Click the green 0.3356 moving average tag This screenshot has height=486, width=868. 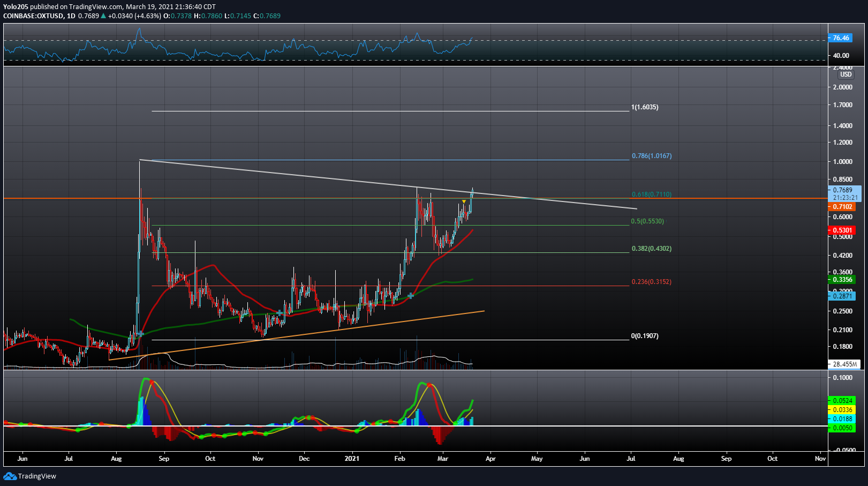click(842, 280)
